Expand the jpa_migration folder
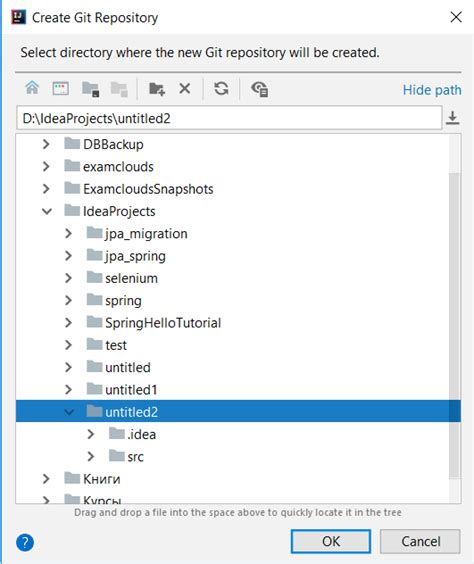The image size is (474, 564). point(69,234)
